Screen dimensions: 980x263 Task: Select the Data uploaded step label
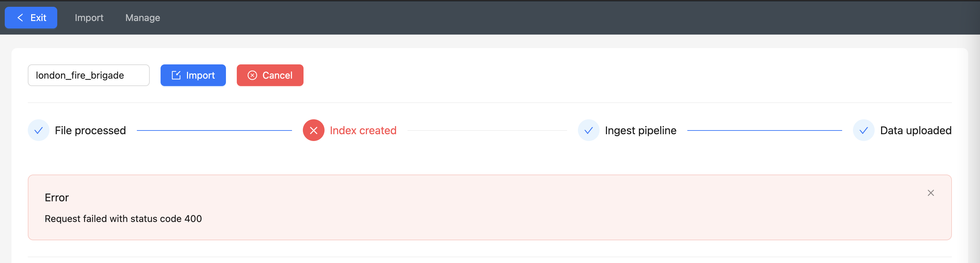pyautogui.click(x=916, y=130)
